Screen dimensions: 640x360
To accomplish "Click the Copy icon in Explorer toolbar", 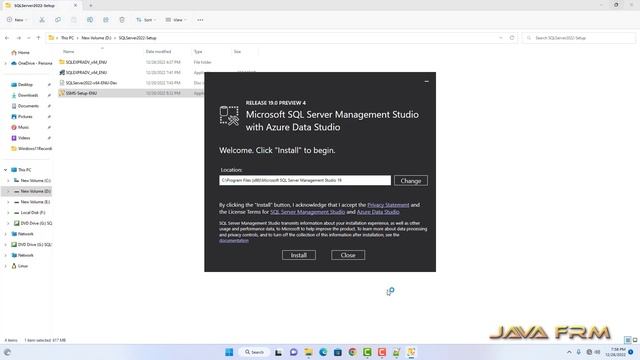I will point(58,20).
